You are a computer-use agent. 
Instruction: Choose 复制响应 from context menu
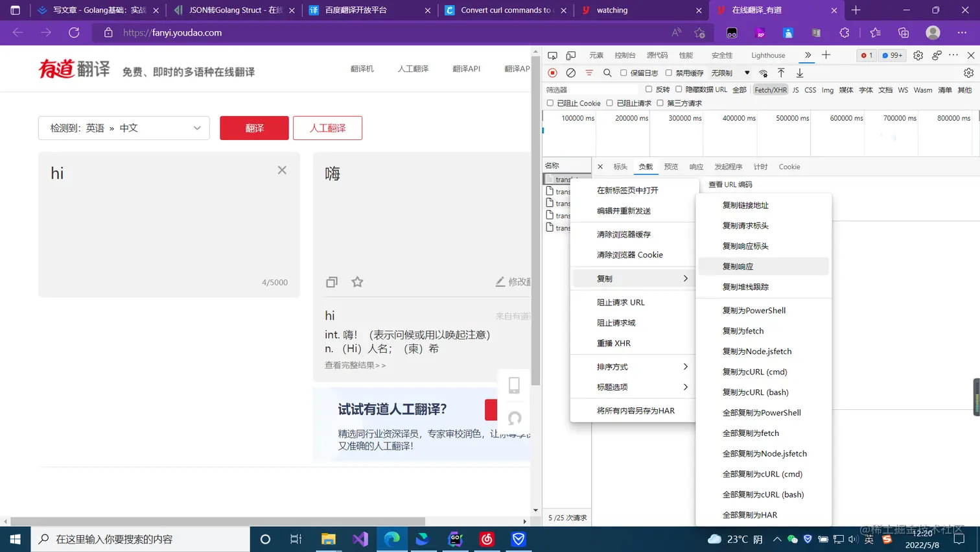[x=764, y=267]
